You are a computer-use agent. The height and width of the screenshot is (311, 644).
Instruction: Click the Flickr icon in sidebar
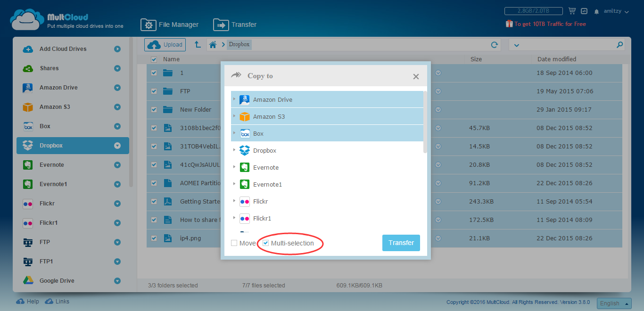coord(28,204)
